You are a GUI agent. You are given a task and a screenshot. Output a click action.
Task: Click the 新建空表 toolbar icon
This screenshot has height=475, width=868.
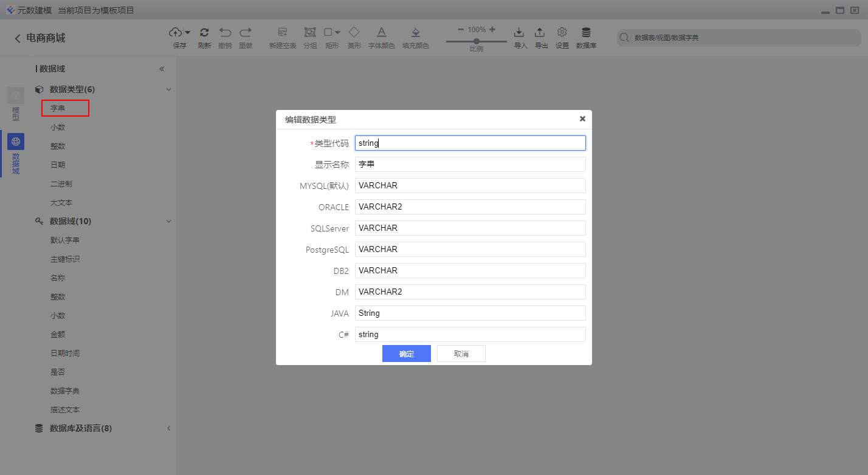click(x=283, y=32)
